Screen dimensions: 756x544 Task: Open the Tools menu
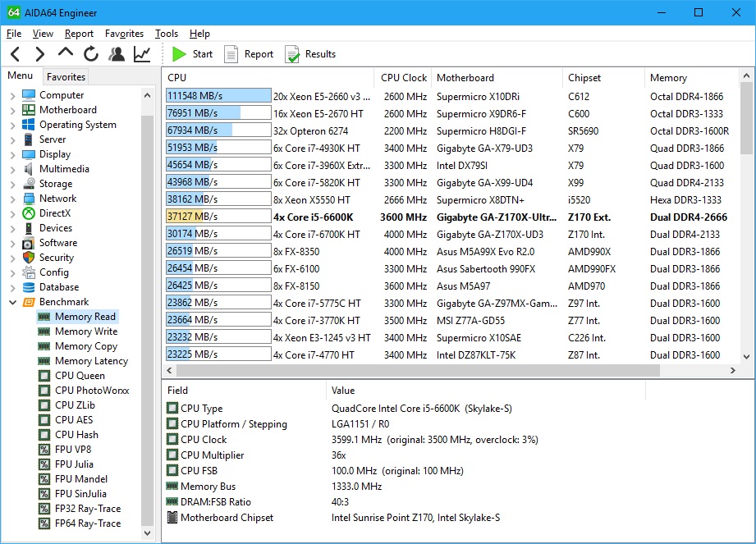[x=167, y=34]
